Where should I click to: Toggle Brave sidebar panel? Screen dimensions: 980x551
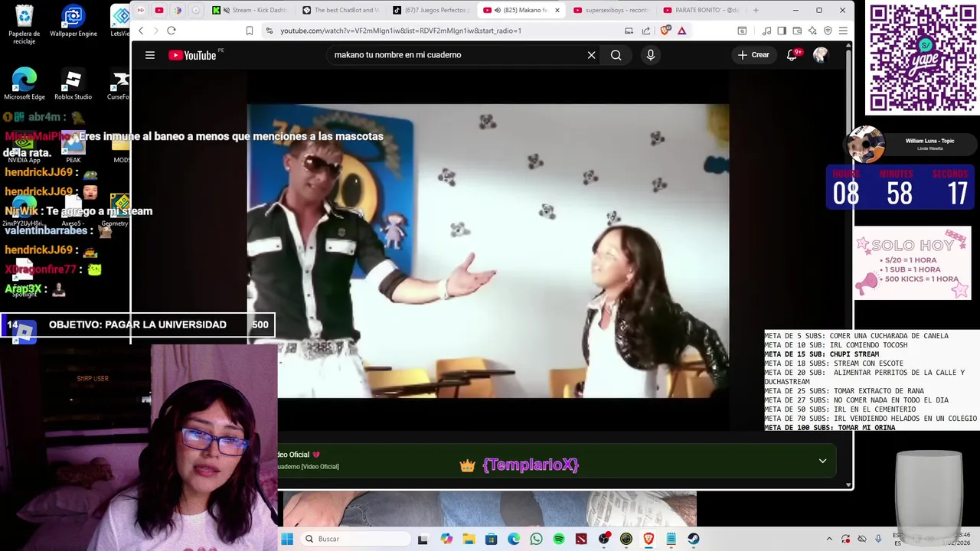(x=782, y=31)
